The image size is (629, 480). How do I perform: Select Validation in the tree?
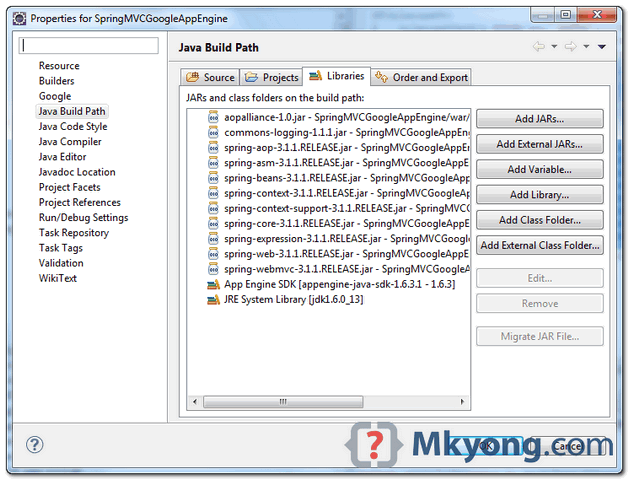pos(61,263)
